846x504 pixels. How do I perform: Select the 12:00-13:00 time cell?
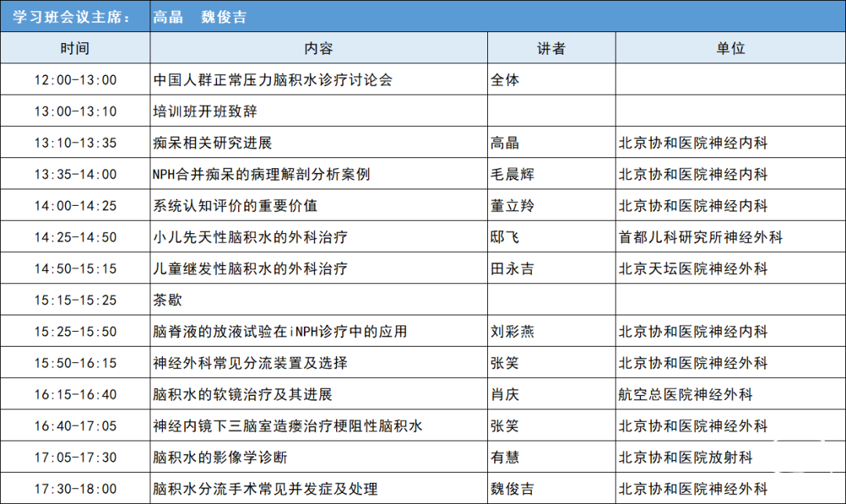point(74,80)
